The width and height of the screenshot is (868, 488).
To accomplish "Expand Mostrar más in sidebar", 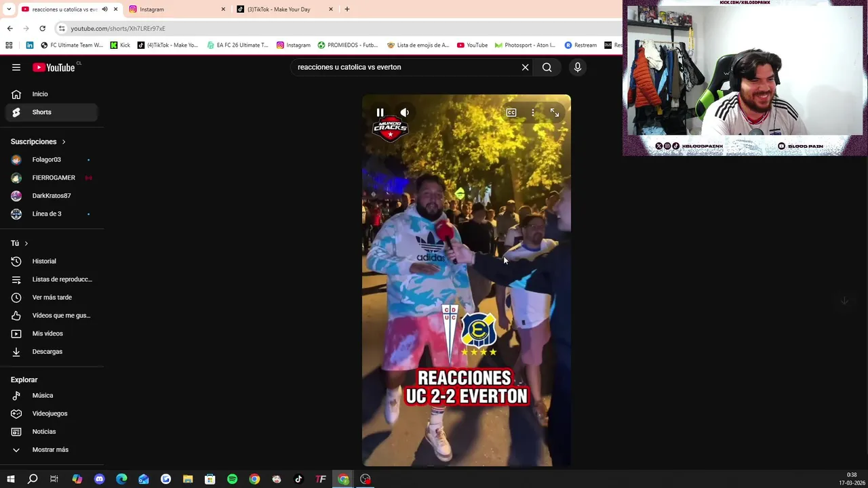I will [52, 449].
